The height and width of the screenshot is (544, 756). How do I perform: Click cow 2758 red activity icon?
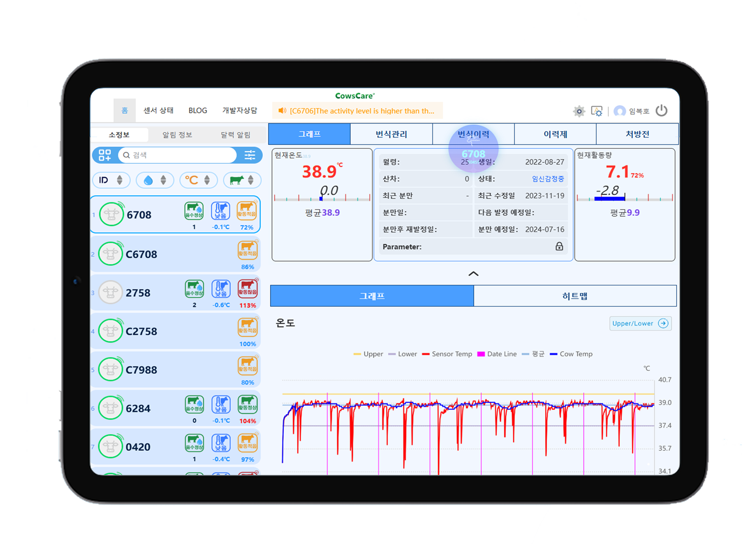coord(247,289)
